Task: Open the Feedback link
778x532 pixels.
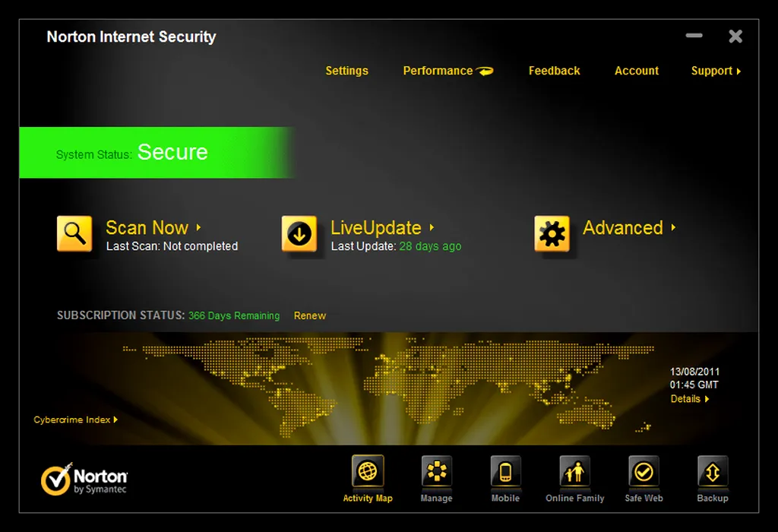Action: (554, 71)
